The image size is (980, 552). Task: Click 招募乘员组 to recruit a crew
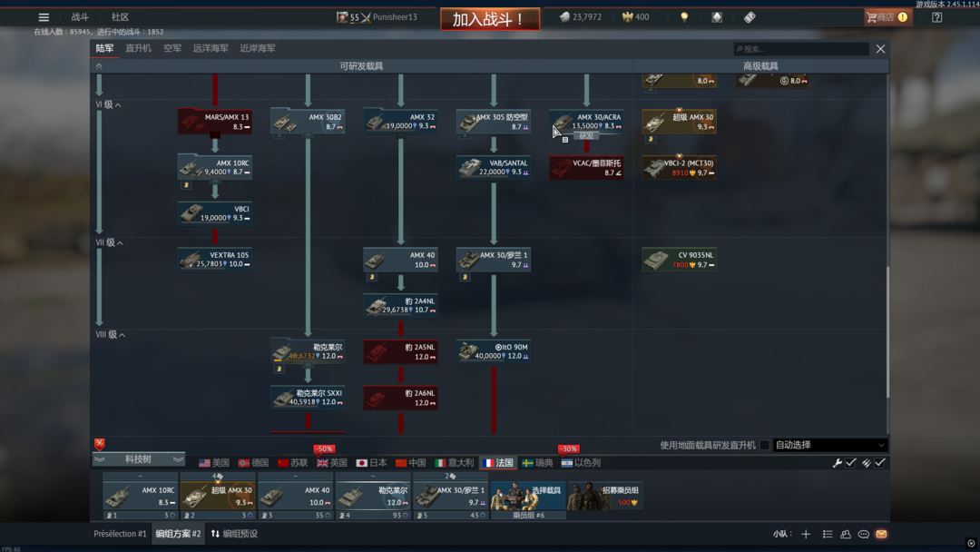coord(605,496)
